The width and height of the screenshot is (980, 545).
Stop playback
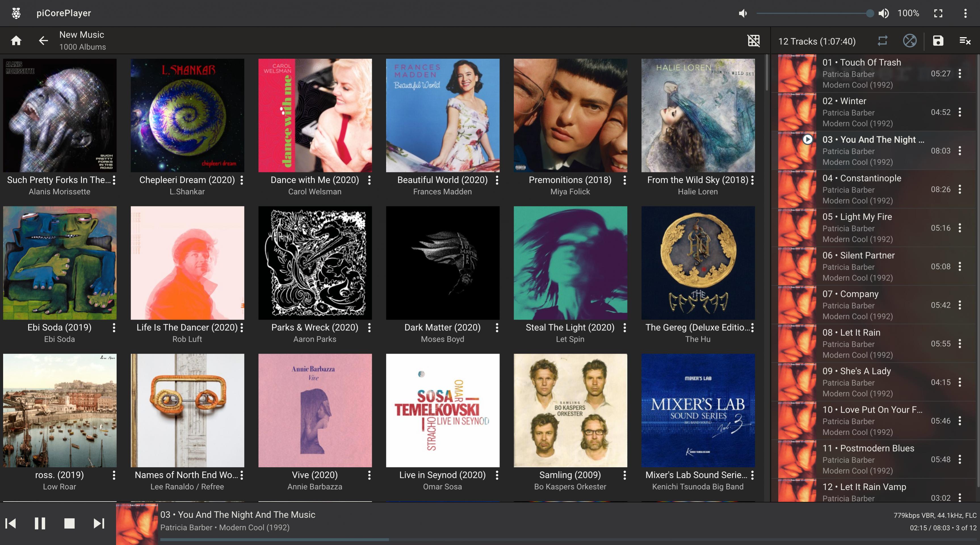coord(69,523)
